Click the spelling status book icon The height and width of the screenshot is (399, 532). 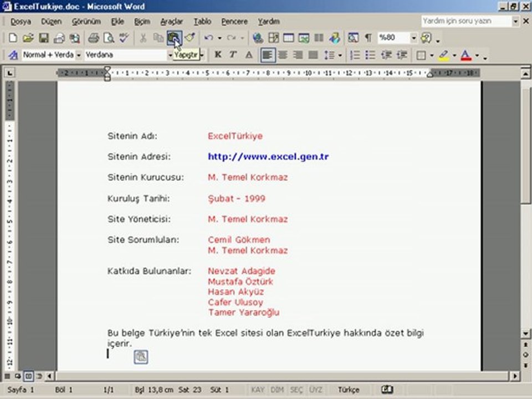click(387, 390)
